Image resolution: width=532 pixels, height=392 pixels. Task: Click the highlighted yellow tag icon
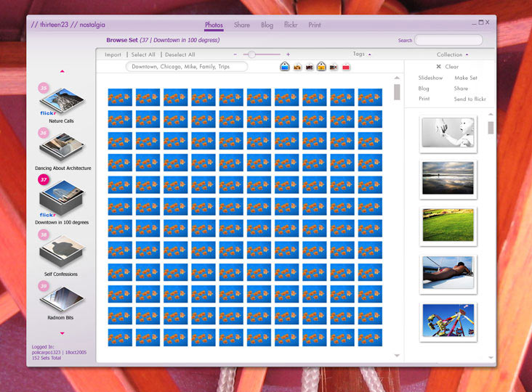321,67
